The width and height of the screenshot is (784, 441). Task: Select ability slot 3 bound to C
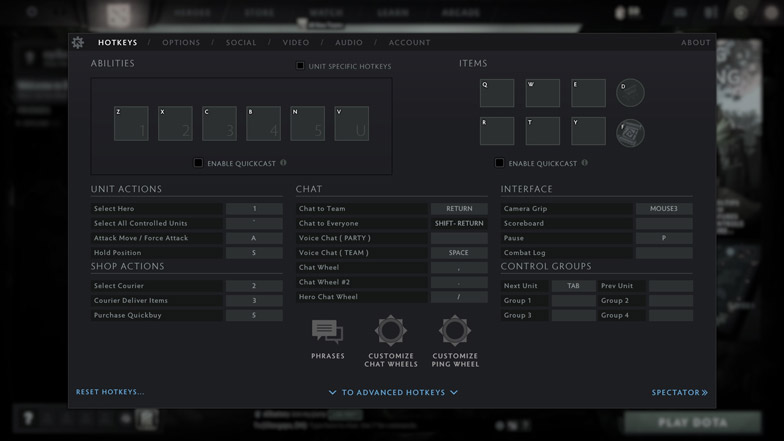(219, 124)
